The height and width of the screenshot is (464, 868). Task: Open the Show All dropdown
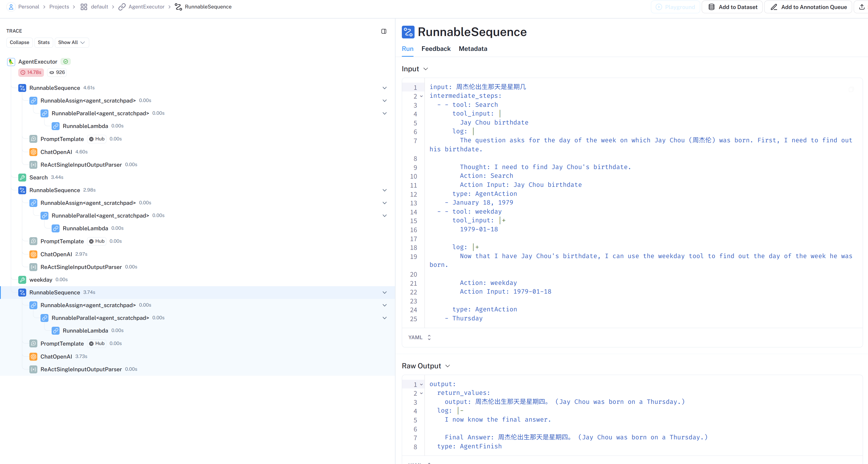pyautogui.click(x=71, y=42)
